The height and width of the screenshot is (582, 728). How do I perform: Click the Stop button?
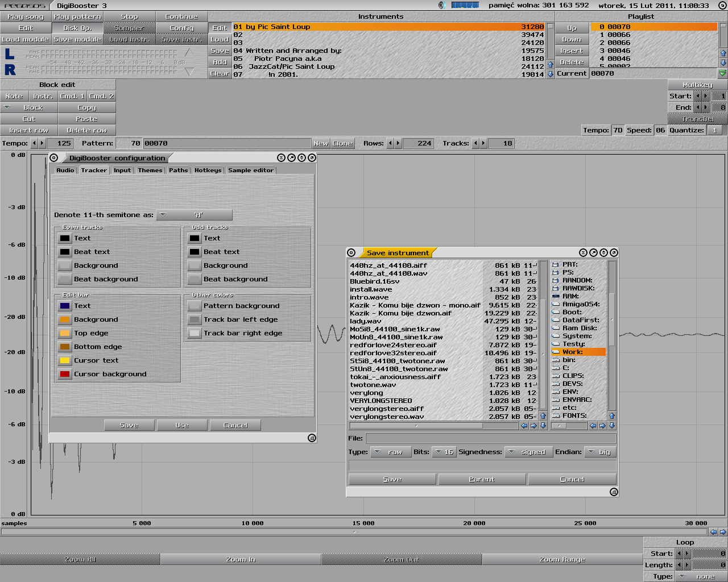pyautogui.click(x=130, y=16)
